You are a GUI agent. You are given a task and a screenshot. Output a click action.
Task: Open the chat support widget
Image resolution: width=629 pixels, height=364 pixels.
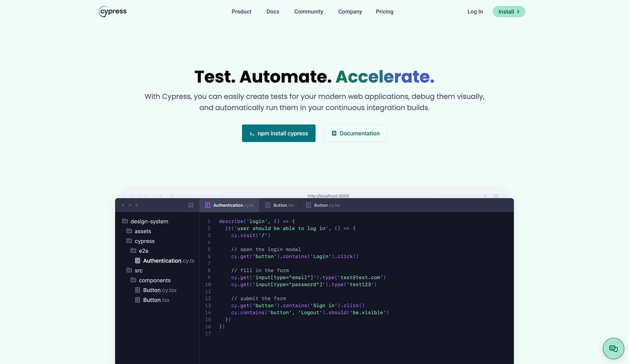(613, 349)
